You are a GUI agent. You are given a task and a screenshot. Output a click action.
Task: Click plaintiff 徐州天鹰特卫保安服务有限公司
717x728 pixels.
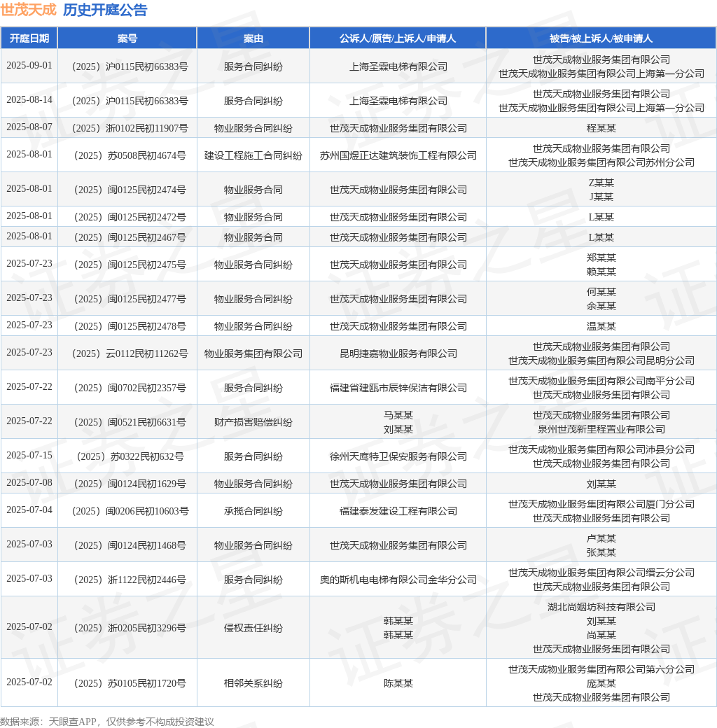(398, 457)
